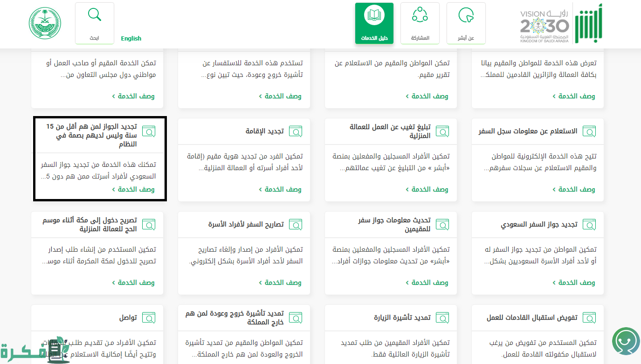
Task: Open the chat assistant floating icon
Action: (x=626, y=342)
